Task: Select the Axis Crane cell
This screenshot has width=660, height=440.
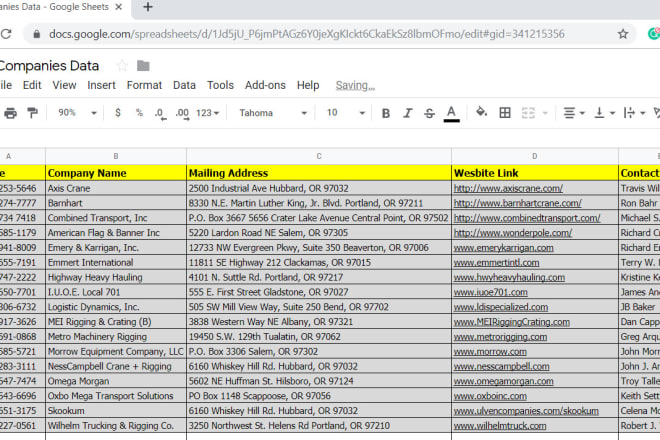Action: [116, 188]
